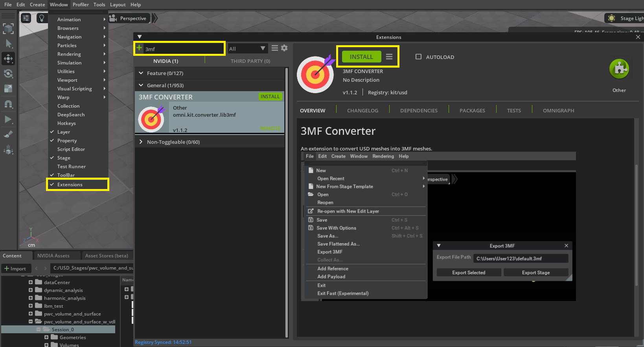The height and width of the screenshot is (347, 644).
Task: Toggle the Stage window menu entry
Action: coord(78,158)
